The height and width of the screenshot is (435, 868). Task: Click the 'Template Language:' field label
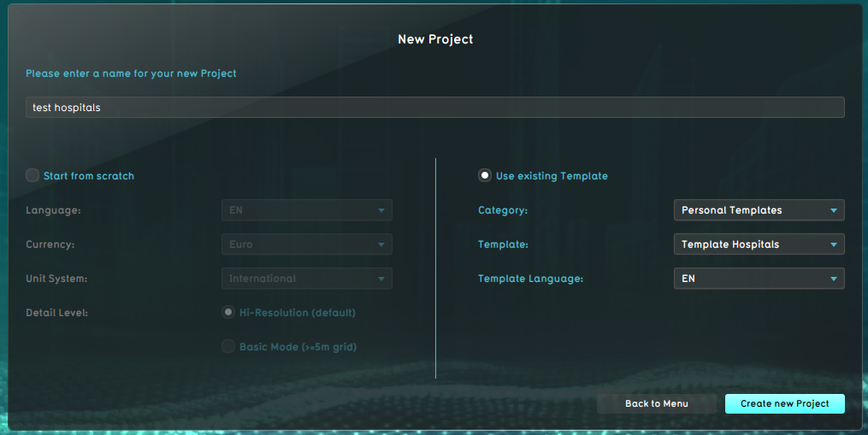pos(530,279)
